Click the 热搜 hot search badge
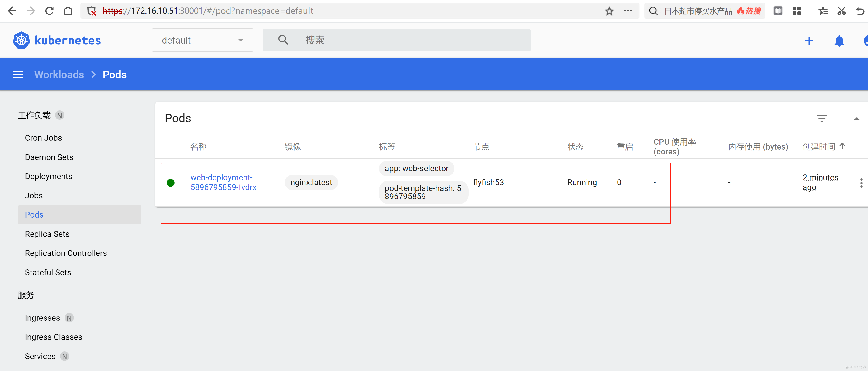Image resolution: width=868 pixels, height=371 pixels. [749, 11]
